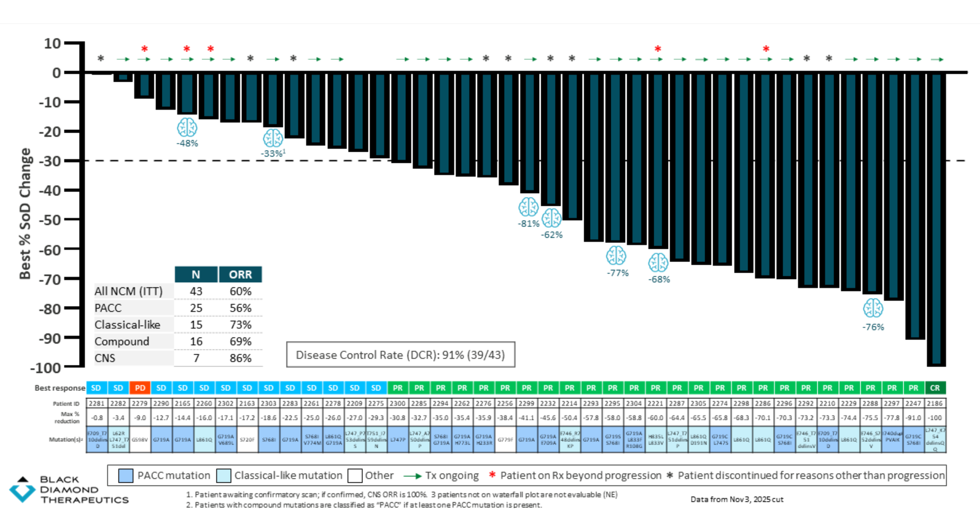This screenshot has width=980, height=532.
Task: Click the PACC mutation legend color box
Action: tap(126, 476)
